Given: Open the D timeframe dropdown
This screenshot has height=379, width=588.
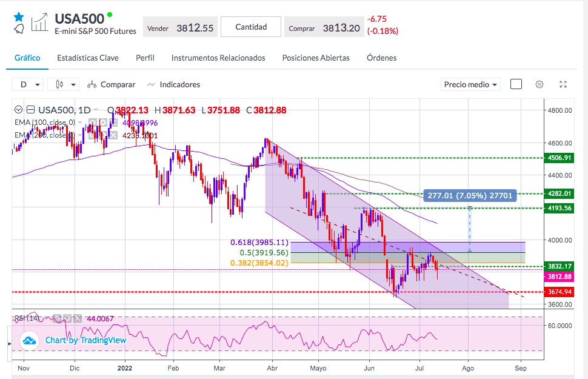Looking at the screenshot, I should pos(28,84).
